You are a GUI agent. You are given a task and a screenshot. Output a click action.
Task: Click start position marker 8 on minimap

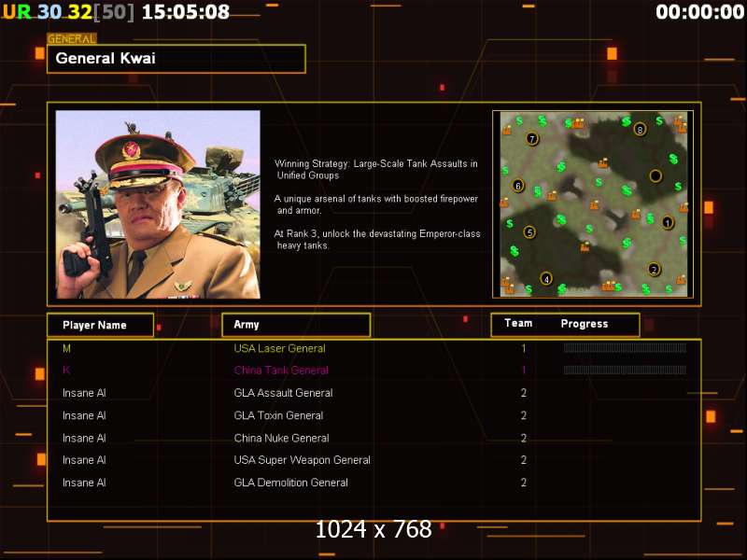coord(640,129)
